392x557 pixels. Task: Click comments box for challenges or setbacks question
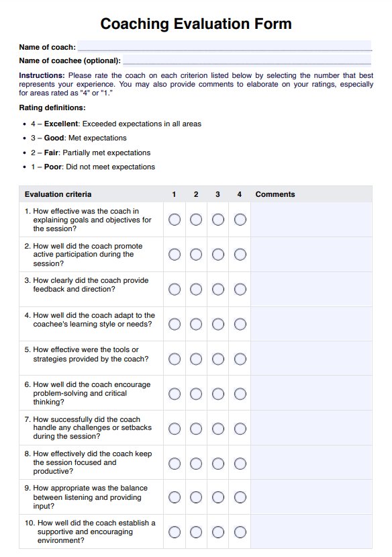311,428
